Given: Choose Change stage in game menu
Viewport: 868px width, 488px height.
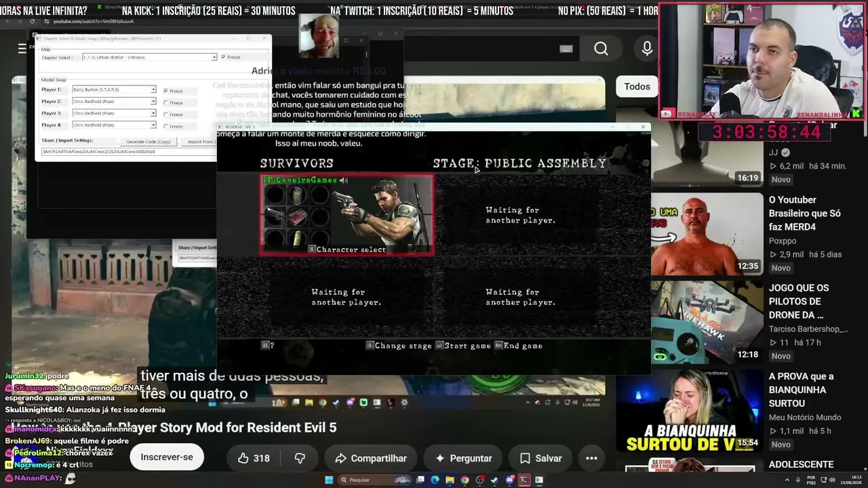Looking at the screenshot, I should (399, 346).
